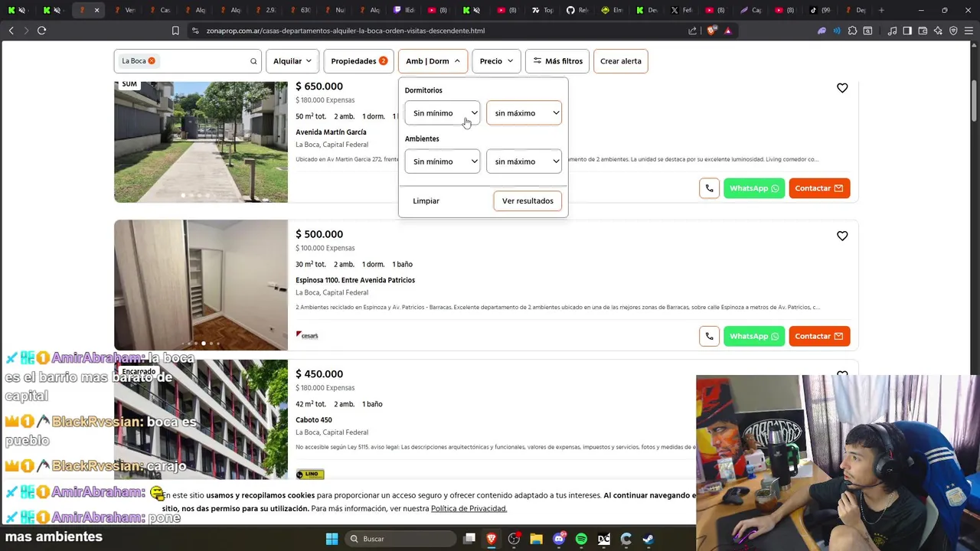The height and width of the screenshot is (551, 980).
Task: Click the $ 450.000 price text
Action: [319, 374]
